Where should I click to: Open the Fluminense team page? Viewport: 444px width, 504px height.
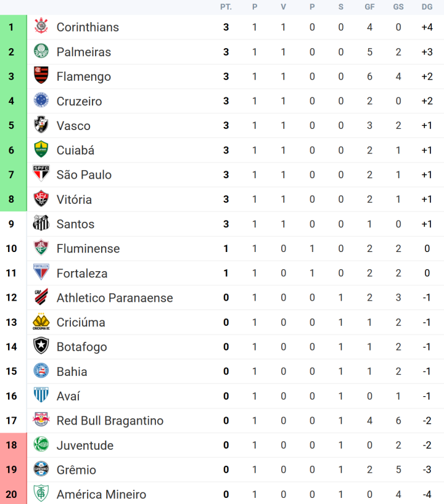(88, 249)
